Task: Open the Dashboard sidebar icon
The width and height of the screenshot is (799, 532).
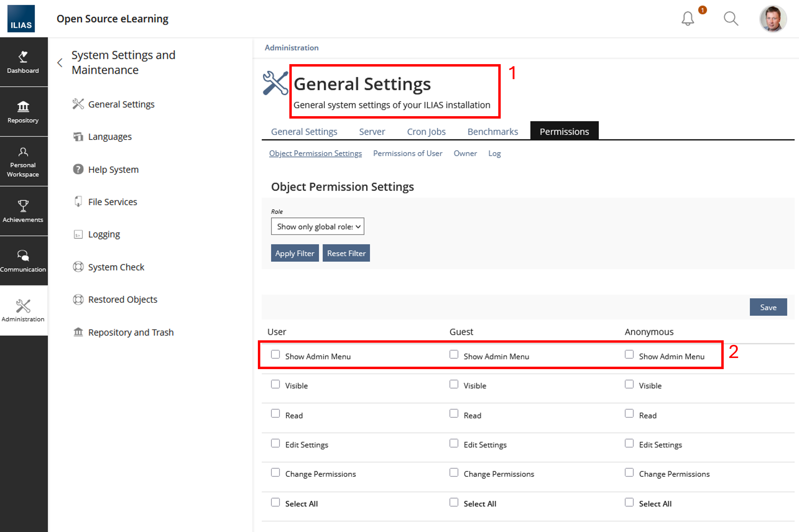Action: (23, 62)
